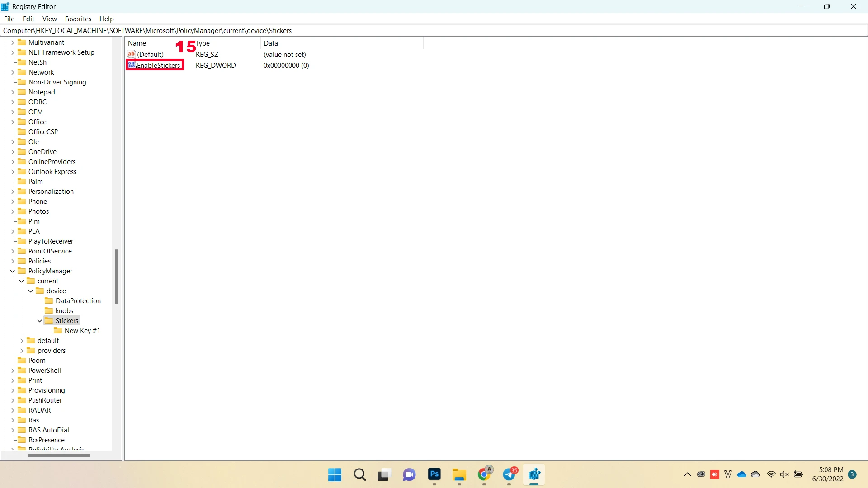The height and width of the screenshot is (488, 868).
Task: Click the tree pane horizontal scrollbar thumb
Action: pos(59,455)
